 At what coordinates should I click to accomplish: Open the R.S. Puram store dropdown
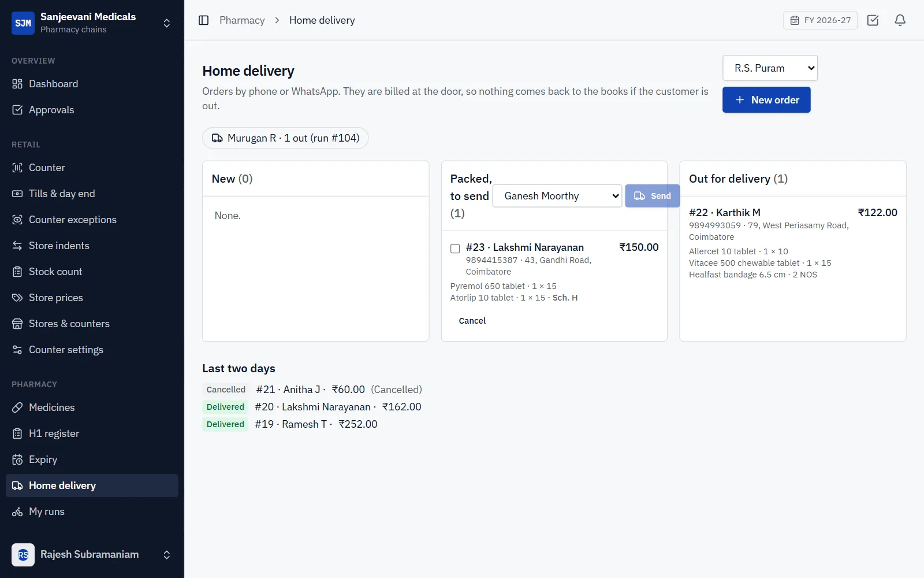coord(770,68)
